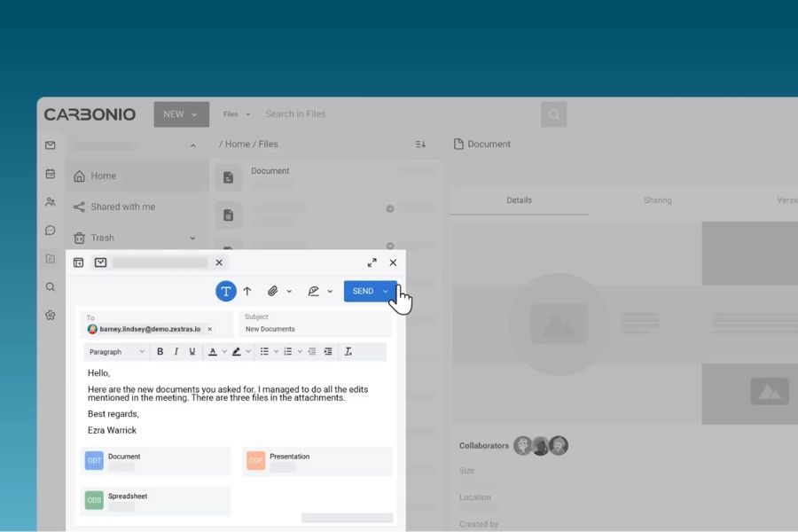Viewport: 798px width, 532px height.
Task: Click the email body text area
Action: tap(235, 402)
